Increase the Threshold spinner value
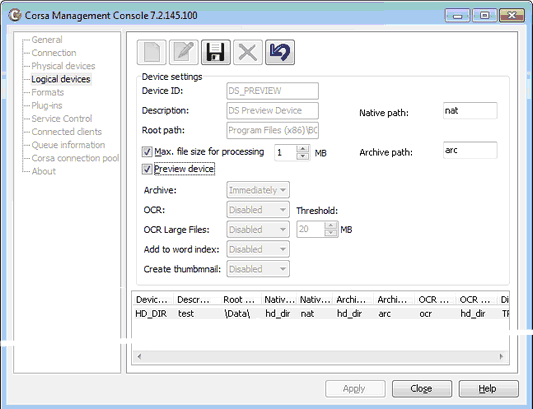This screenshot has width=533, height=409. coord(331,225)
